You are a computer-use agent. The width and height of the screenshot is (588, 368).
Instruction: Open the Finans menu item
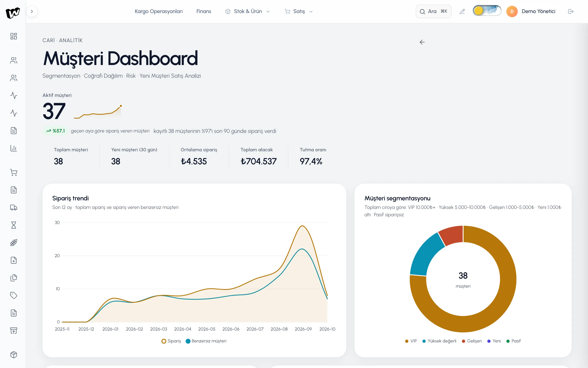(x=204, y=11)
